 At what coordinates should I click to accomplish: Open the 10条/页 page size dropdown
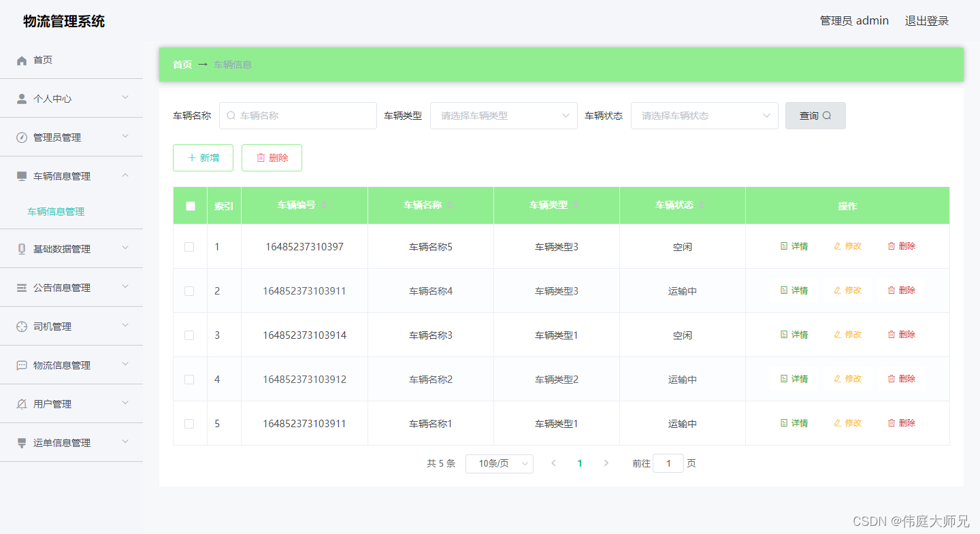pos(500,464)
